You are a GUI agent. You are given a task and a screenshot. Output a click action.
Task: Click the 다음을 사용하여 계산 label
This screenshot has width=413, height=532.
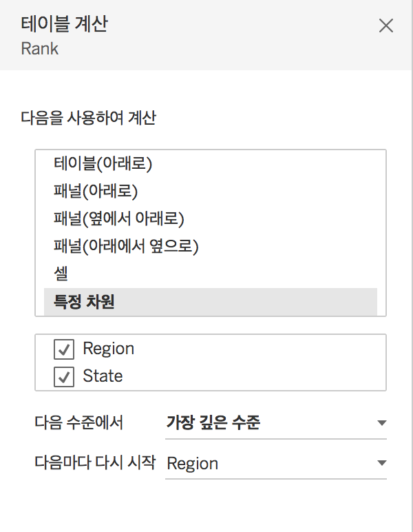tap(89, 119)
